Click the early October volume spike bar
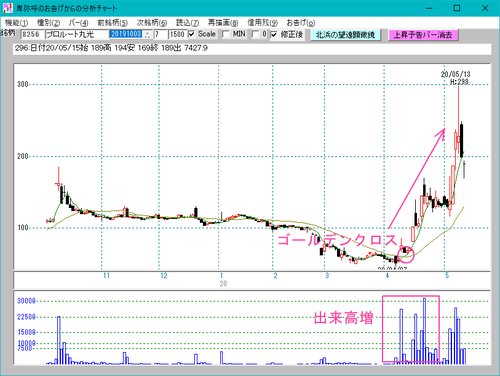Viewport: 500px width, 376px height. 59,340
